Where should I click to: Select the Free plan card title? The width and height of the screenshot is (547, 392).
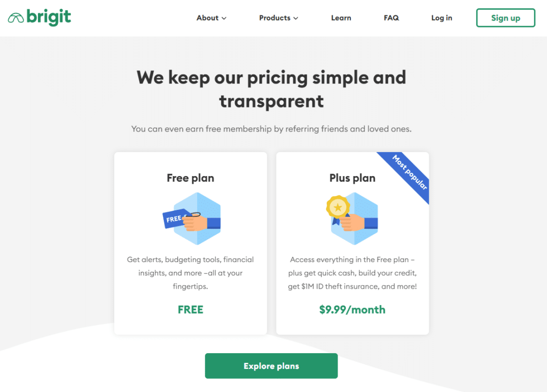(x=191, y=178)
